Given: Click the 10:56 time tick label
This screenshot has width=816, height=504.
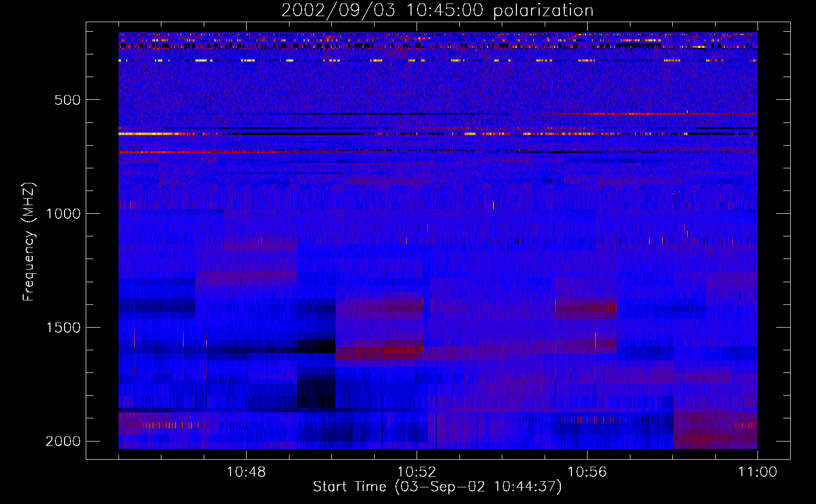Looking at the screenshot, I should 587,472.
